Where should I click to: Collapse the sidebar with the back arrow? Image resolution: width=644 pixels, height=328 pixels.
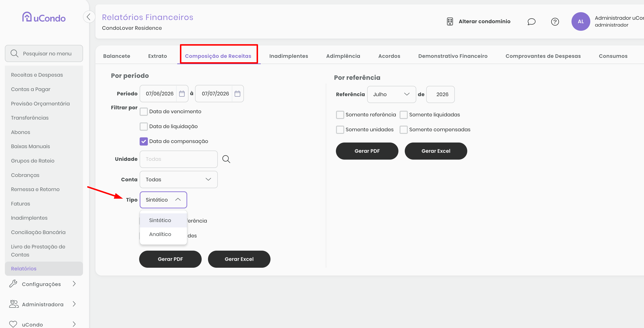(89, 17)
